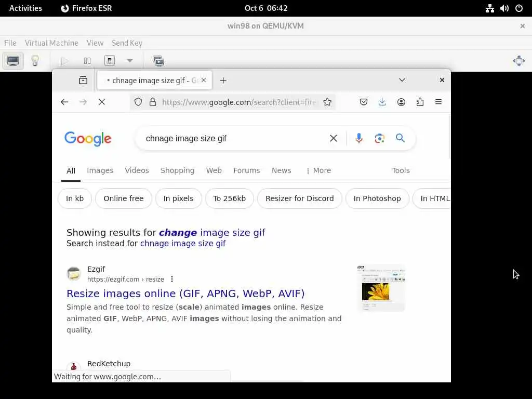Switch to Images results tab
Image resolution: width=532 pixels, height=399 pixels.
coord(100,170)
